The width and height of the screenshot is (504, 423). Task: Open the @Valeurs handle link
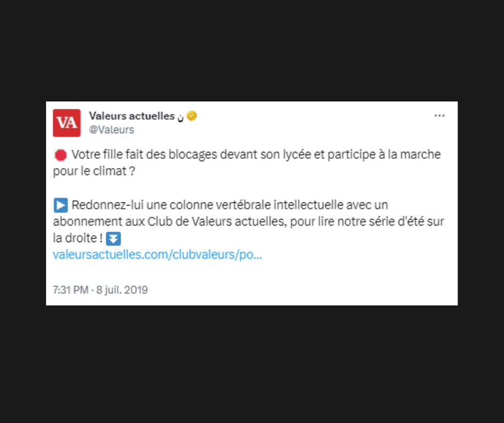click(x=112, y=130)
